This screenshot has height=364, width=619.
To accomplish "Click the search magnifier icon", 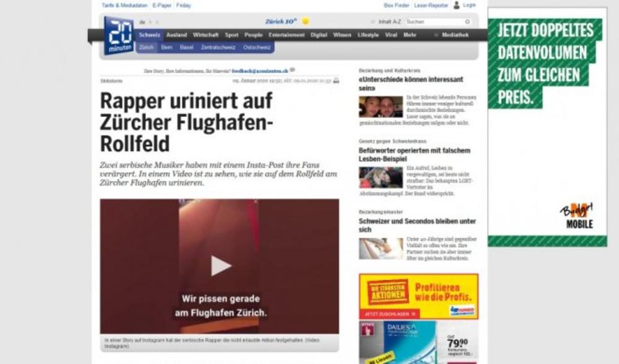I will pos(467,22).
